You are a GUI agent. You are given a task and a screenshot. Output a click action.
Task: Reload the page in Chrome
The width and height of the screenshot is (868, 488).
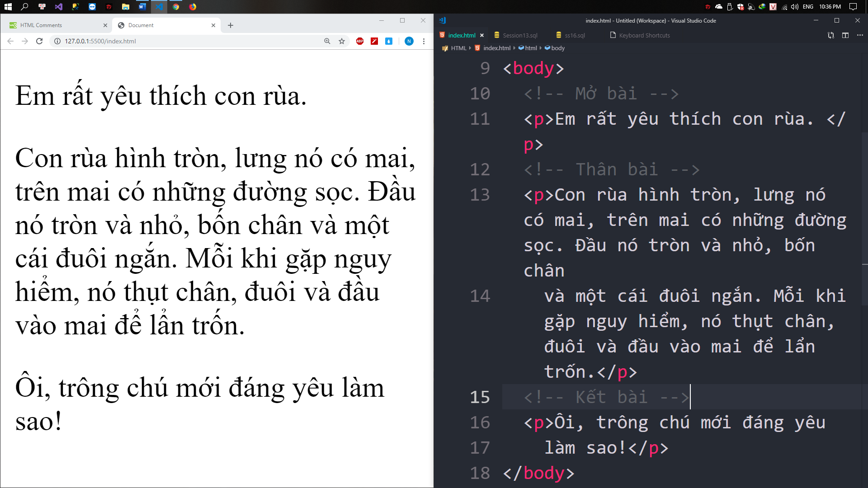point(39,41)
